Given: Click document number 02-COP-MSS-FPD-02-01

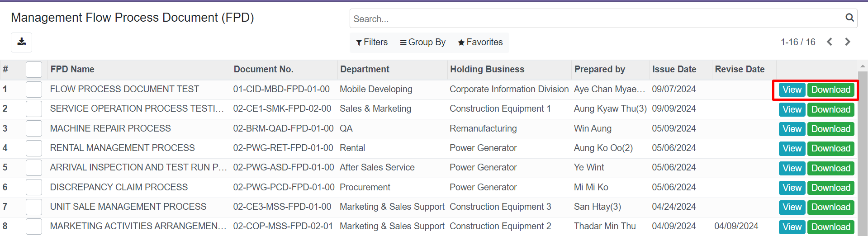Looking at the screenshot, I should 283,226.
